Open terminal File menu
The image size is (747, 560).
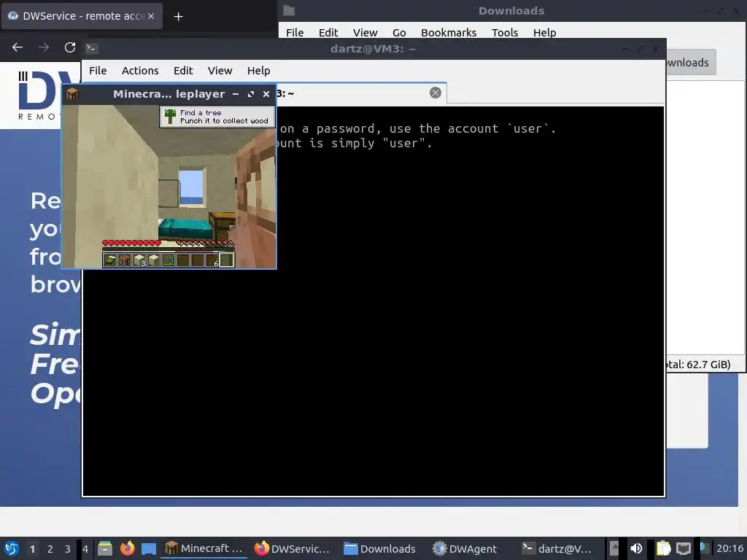[98, 71]
